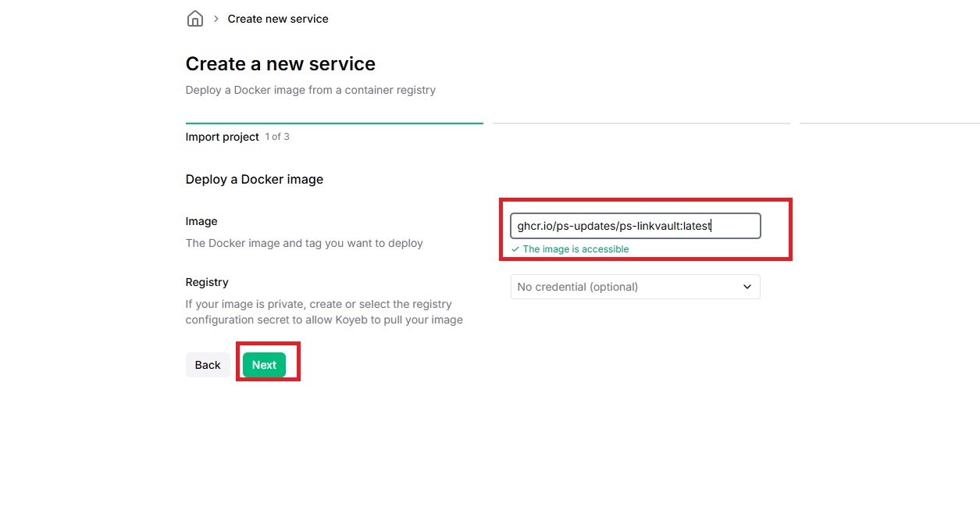Click the "Registry" field label
Viewport: 980px width, 529px height.
tap(207, 282)
